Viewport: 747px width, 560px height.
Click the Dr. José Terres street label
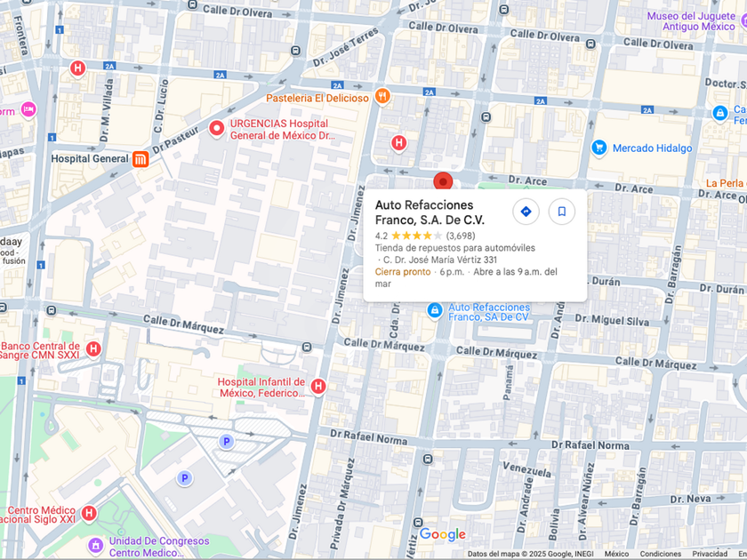click(345, 46)
